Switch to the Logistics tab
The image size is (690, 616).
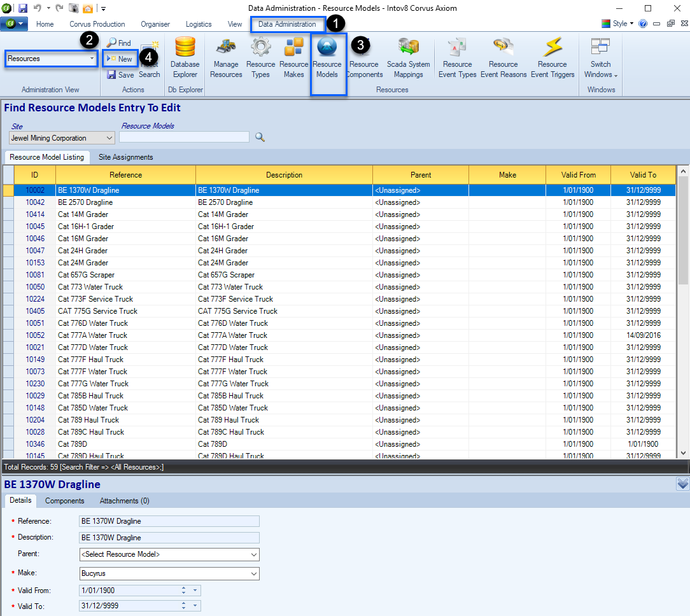click(199, 24)
